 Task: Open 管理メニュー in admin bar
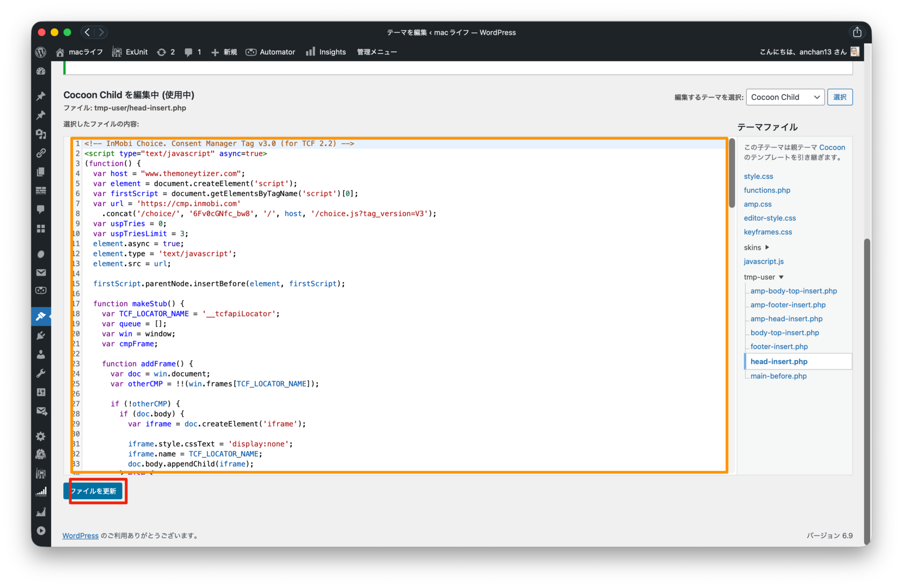377,52
